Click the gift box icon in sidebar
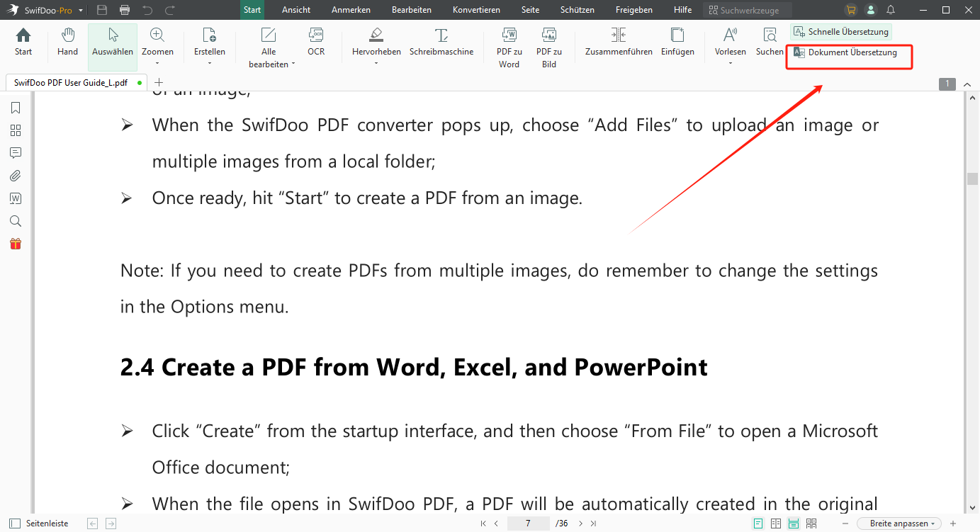Image resolution: width=980 pixels, height=532 pixels. click(x=16, y=244)
